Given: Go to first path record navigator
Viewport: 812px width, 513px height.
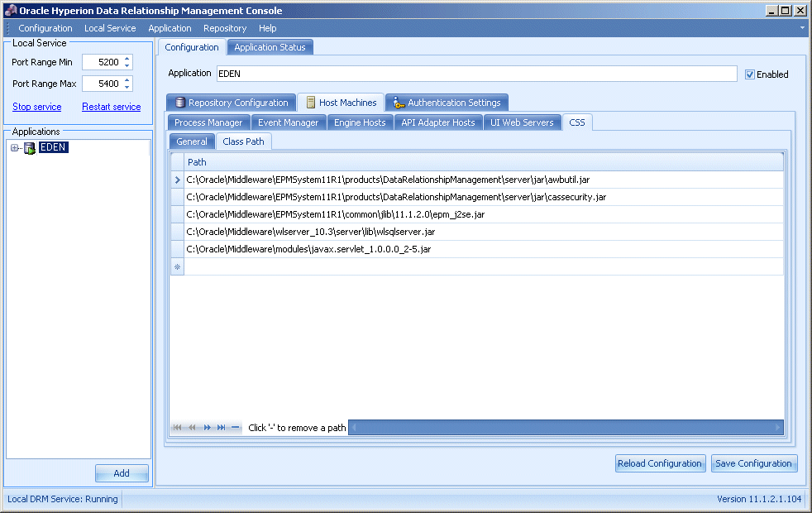Looking at the screenshot, I should [x=178, y=428].
